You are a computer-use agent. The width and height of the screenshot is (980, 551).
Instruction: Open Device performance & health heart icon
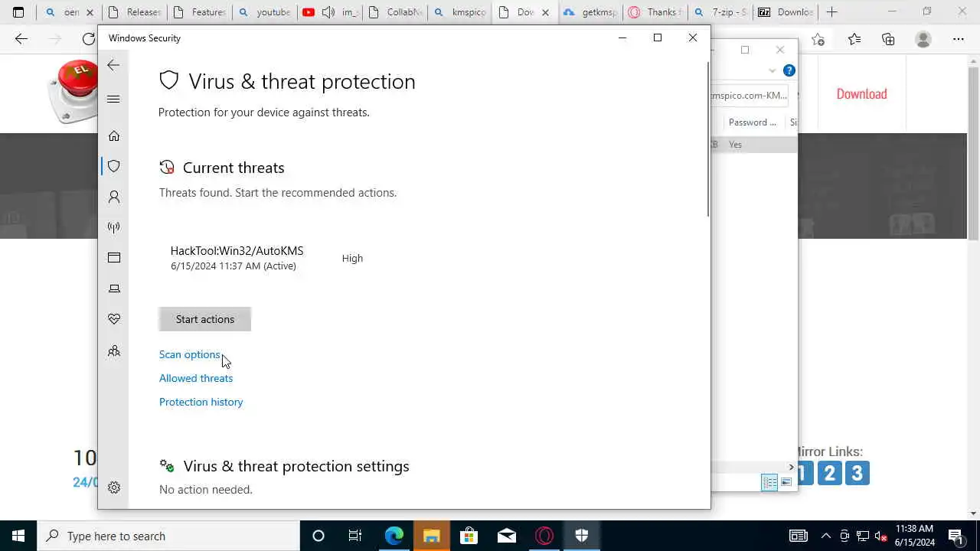pos(114,319)
